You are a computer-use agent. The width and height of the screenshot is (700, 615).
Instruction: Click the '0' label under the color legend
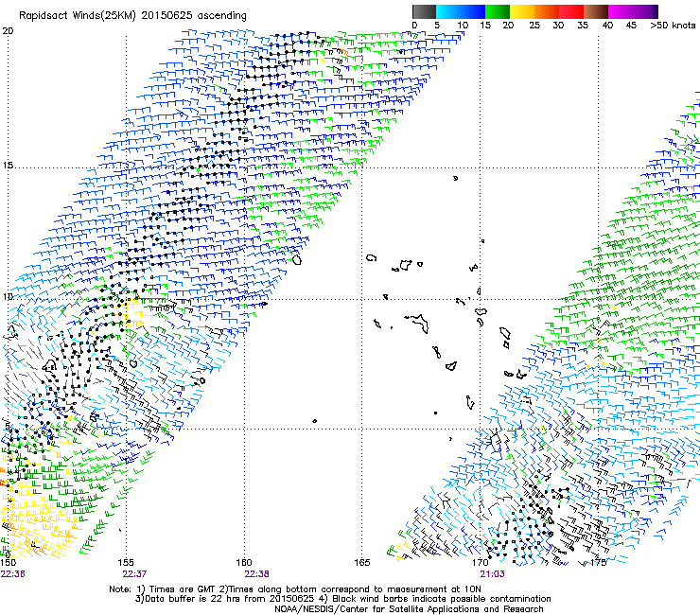click(x=414, y=26)
